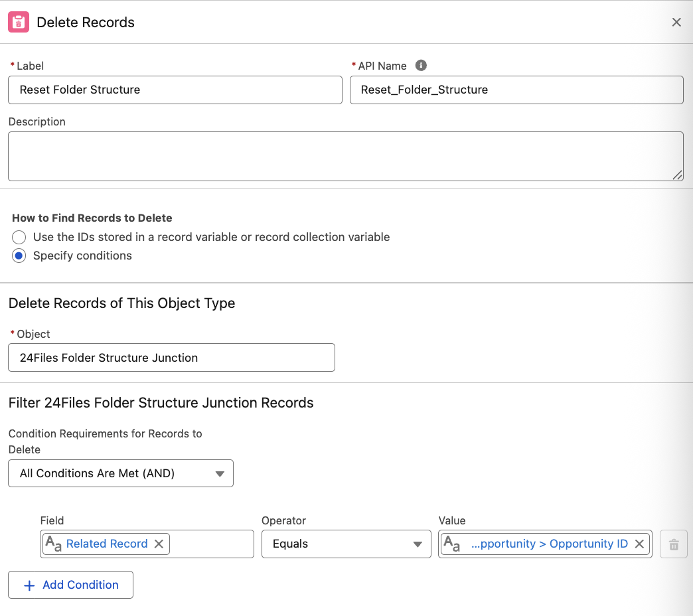This screenshot has height=616, width=693.
Task: Click the text-type icon in Value box
Action: click(451, 544)
